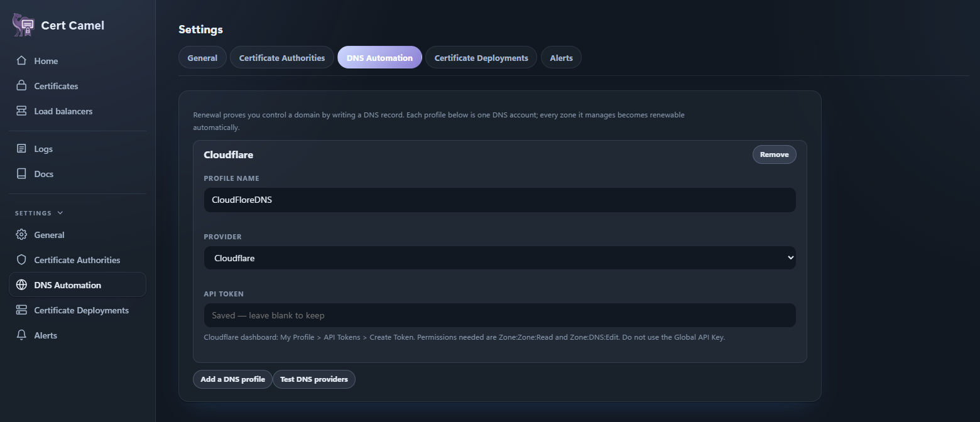This screenshot has height=422, width=980.
Task: Remove the Cloudflare DNS profile
Action: point(774,154)
